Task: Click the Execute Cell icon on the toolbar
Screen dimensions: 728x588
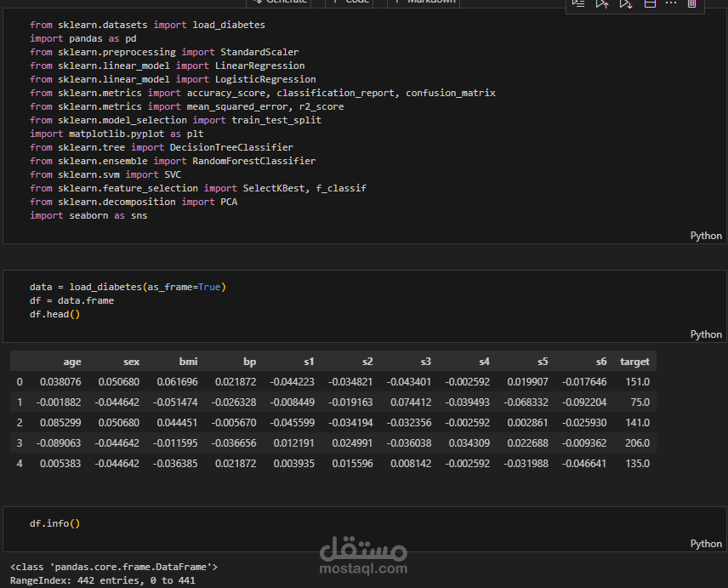Action: [x=578, y=3]
